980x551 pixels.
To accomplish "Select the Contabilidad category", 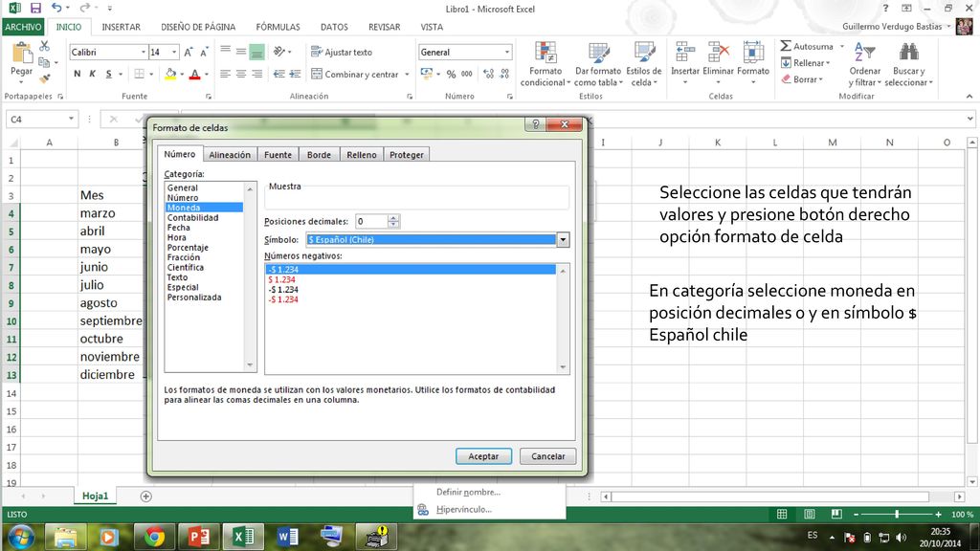I will [x=192, y=217].
